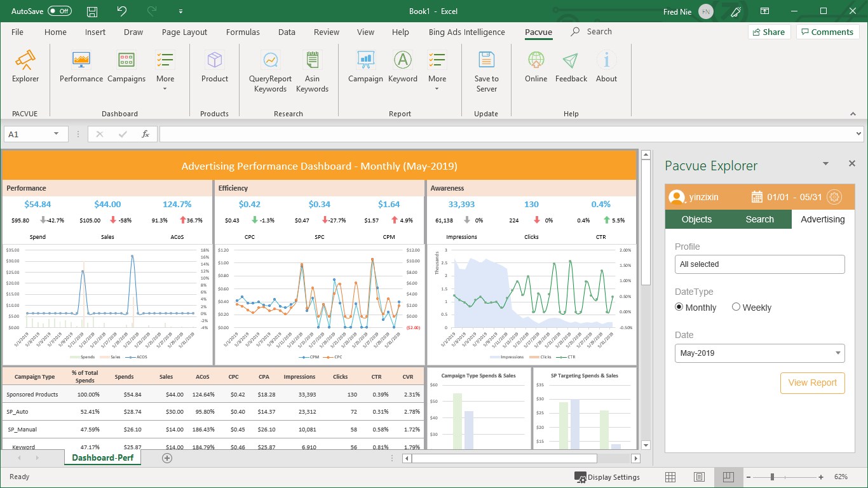
Task: Select the Weekly date type radio
Action: click(x=736, y=307)
